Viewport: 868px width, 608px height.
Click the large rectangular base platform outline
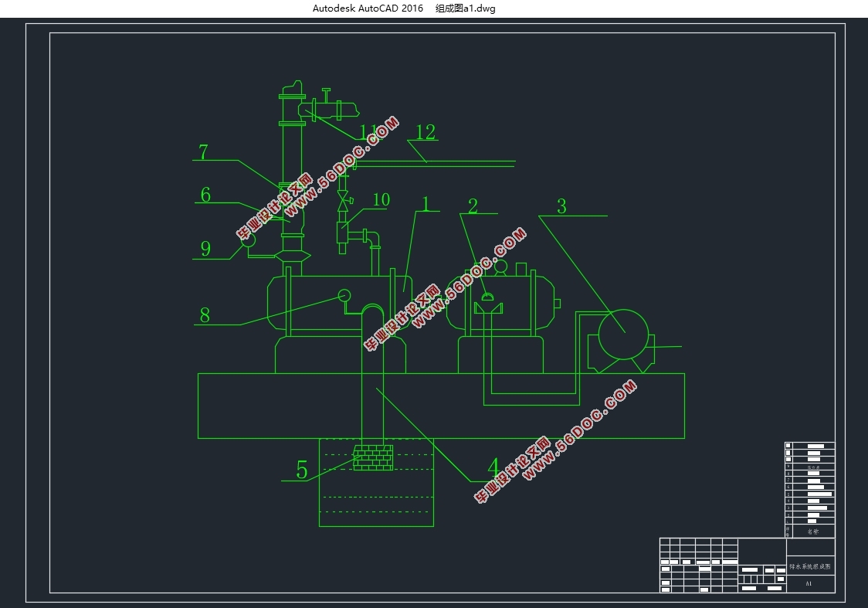click(x=441, y=406)
